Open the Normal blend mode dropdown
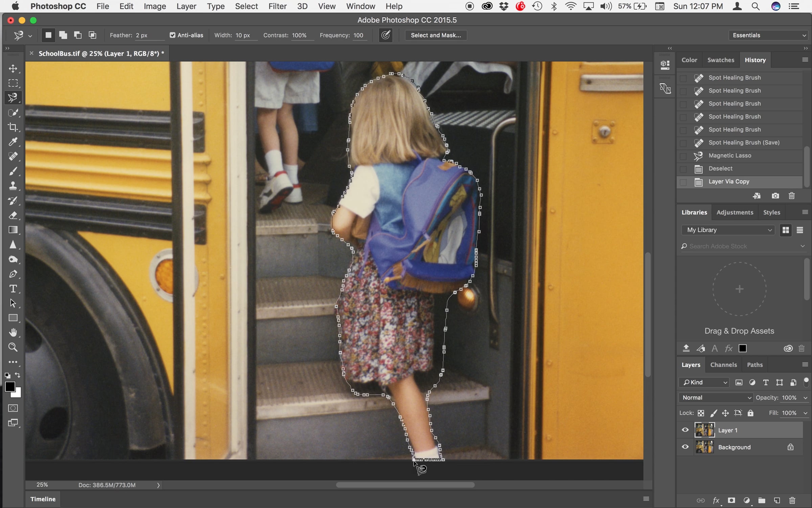Image resolution: width=812 pixels, height=508 pixels. (x=716, y=398)
